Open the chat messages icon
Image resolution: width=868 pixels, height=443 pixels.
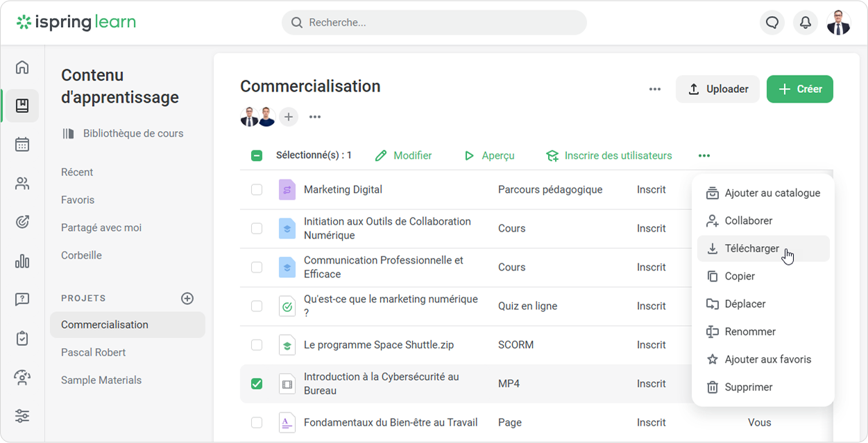(772, 23)
